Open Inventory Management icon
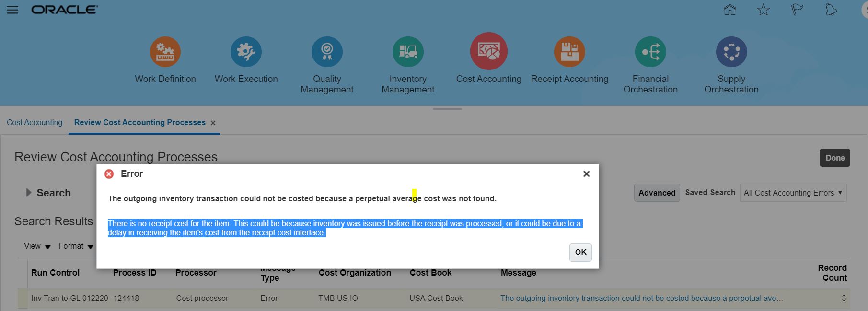The width and height of the screenshot is (868, 311). point(408,52)
